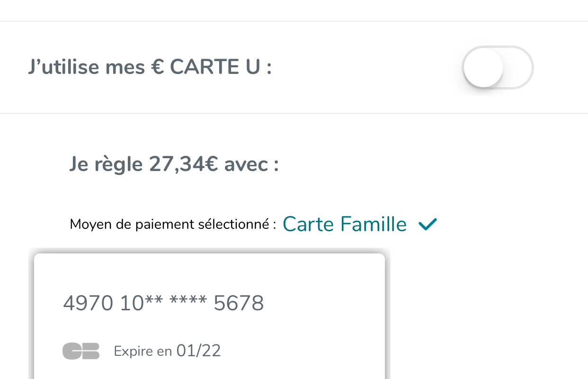Image resolution: width=588 pixels, height=379 pixels.
Task: Click the grey track of the CARTE U toggle
Action: [x=518, y=67]
